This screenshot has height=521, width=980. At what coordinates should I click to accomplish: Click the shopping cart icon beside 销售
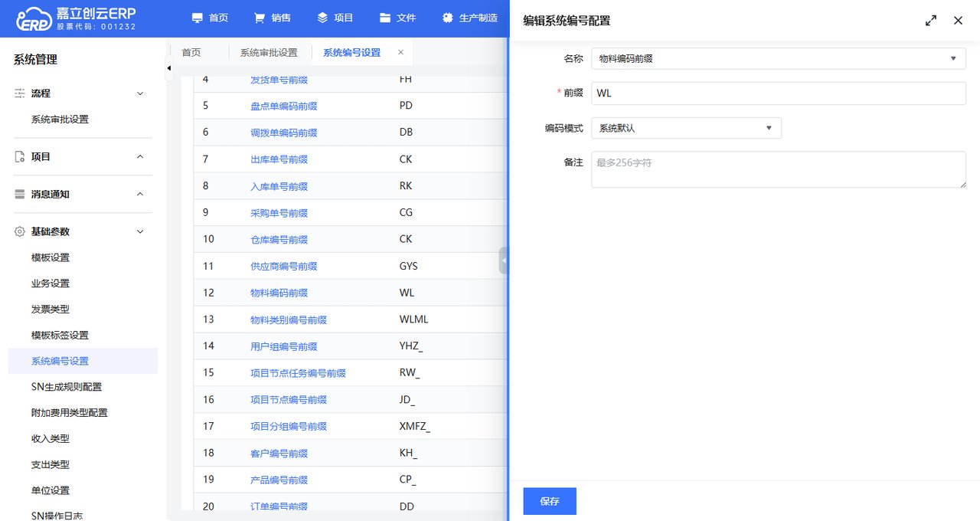(x=260, y=18)
